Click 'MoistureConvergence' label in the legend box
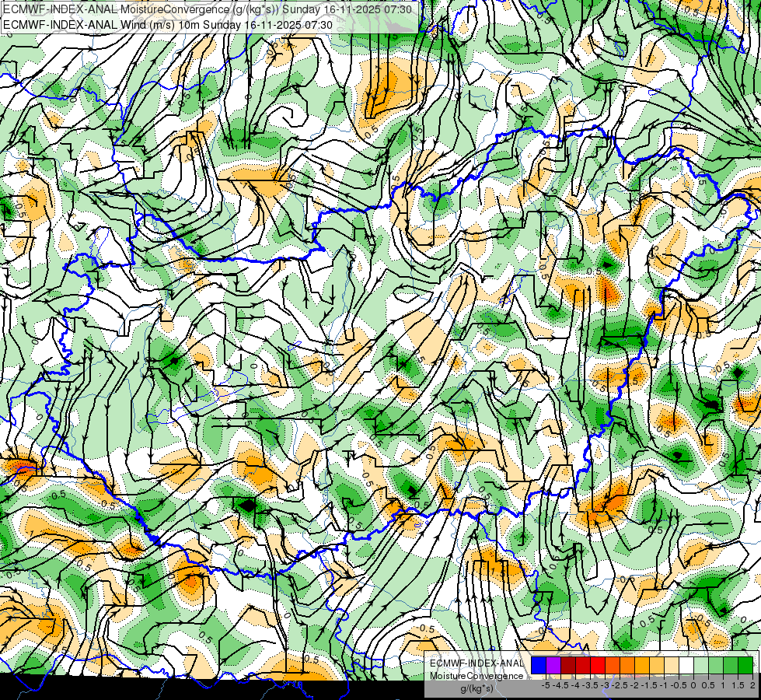 point(476,676)
